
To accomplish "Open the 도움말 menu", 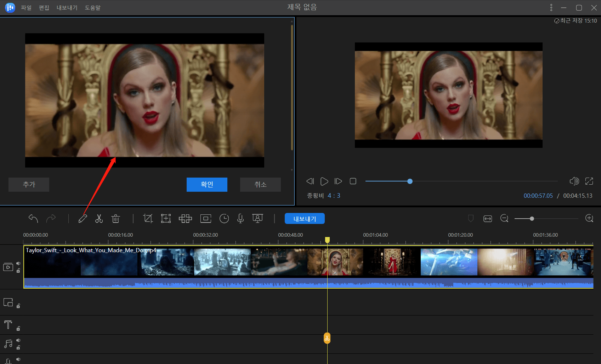I will click(92, 7).
